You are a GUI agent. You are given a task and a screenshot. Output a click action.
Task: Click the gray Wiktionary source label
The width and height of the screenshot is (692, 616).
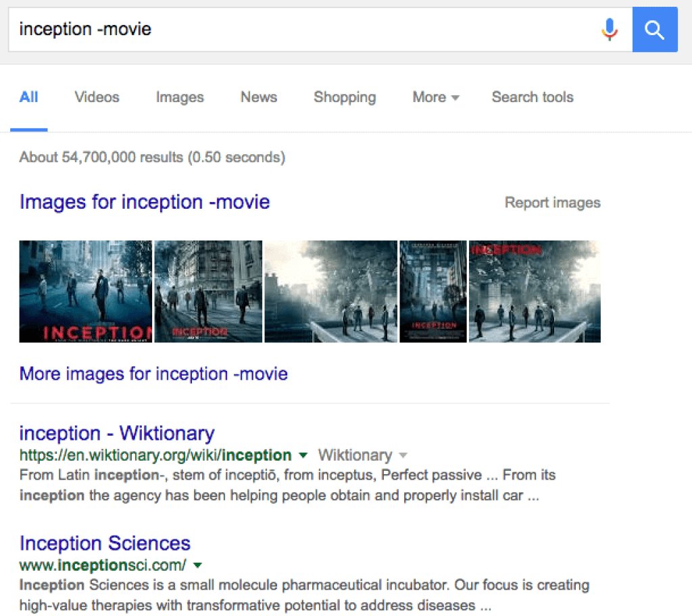pyautogui.click(x=355, y=455)
